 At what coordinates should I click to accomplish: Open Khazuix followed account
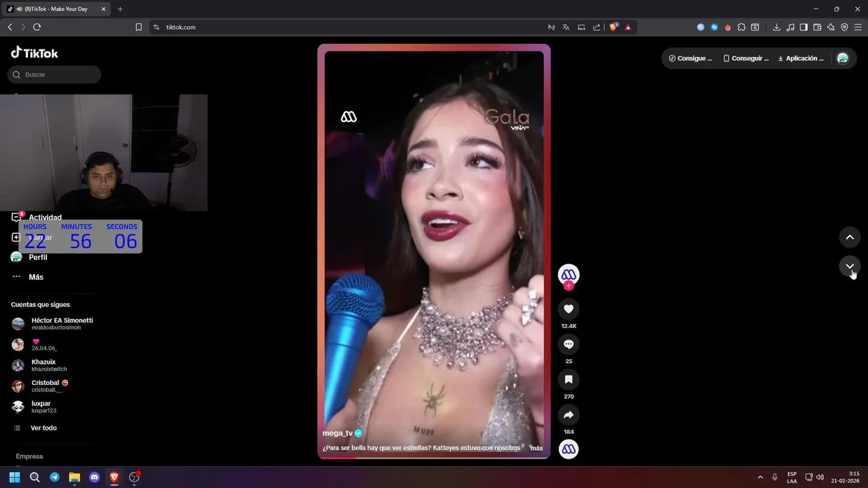(x=39, y=365)
